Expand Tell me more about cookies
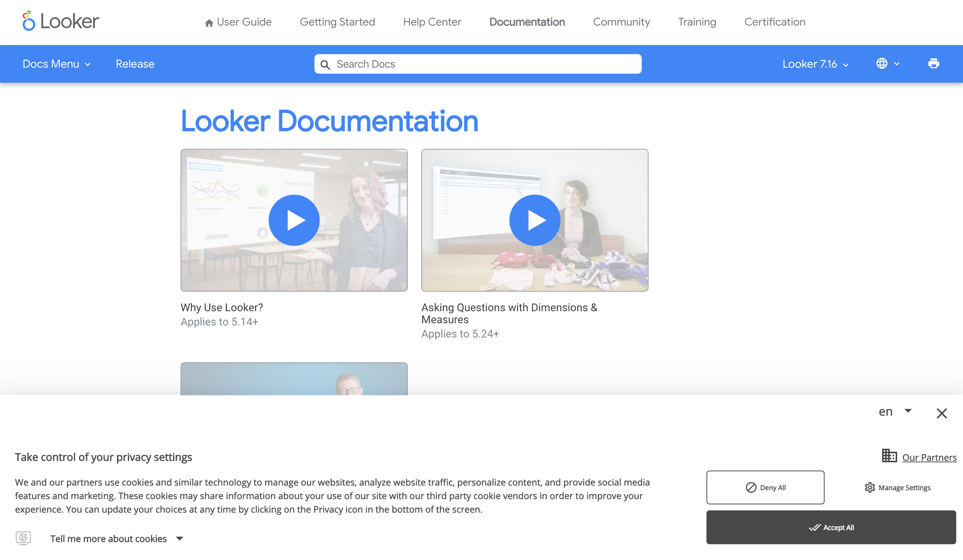The image size is (963, 560). [x=117, y=538]
